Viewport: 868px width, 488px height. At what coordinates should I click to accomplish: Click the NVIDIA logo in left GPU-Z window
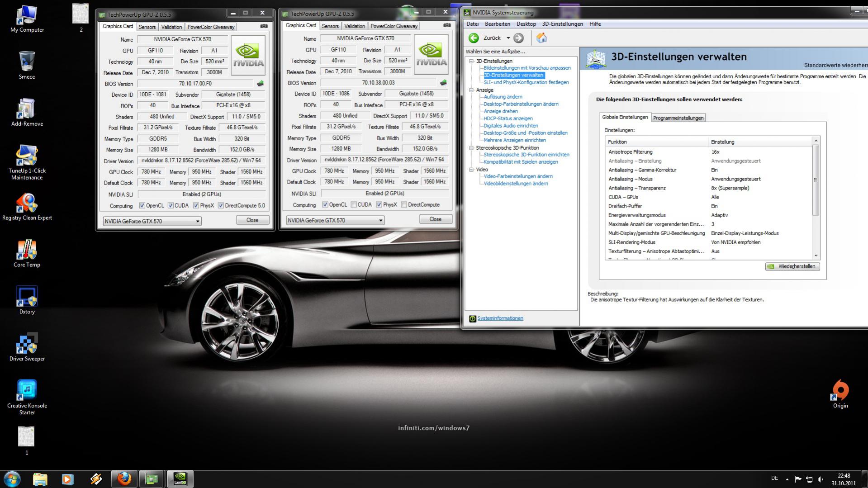click(248, 56)
